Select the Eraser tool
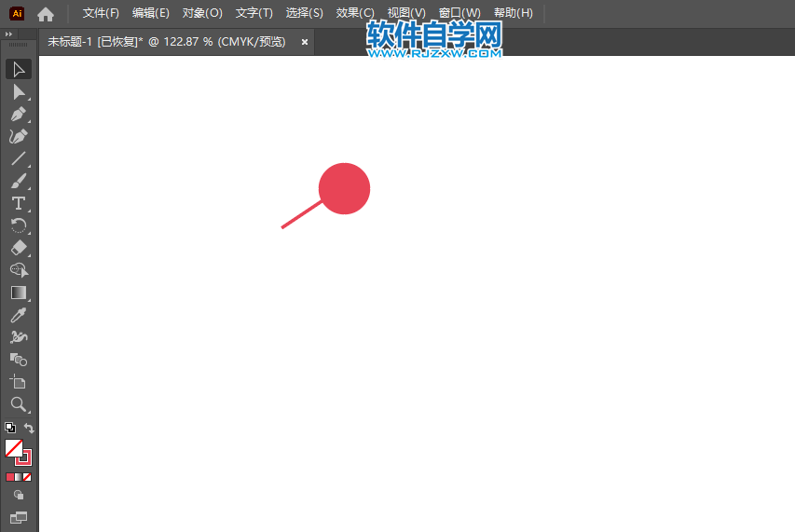The width and height of the screenshot is (795, 532). (19, 248)
